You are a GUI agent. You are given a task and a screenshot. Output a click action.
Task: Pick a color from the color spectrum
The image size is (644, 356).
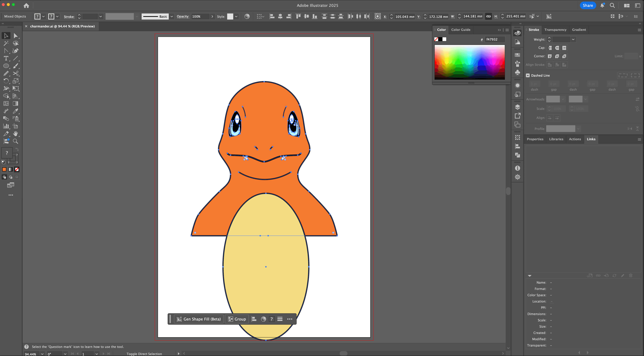click(470, 62)
